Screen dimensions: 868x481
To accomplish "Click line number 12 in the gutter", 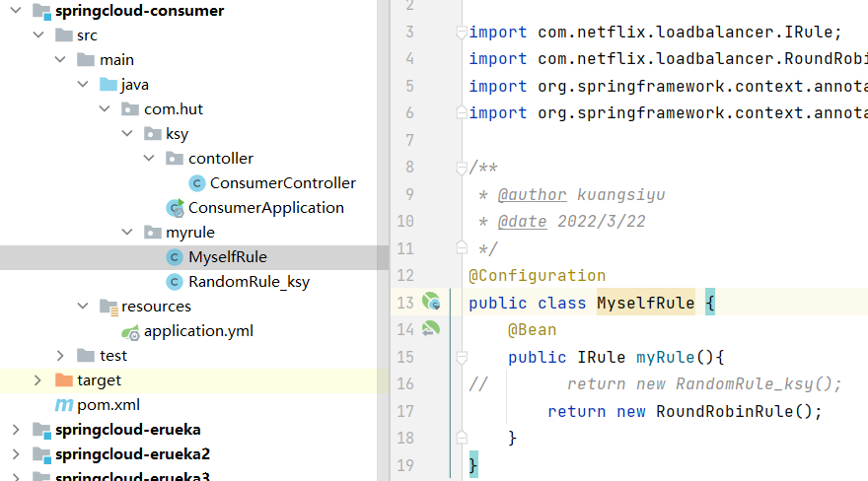I will [405, 275].
